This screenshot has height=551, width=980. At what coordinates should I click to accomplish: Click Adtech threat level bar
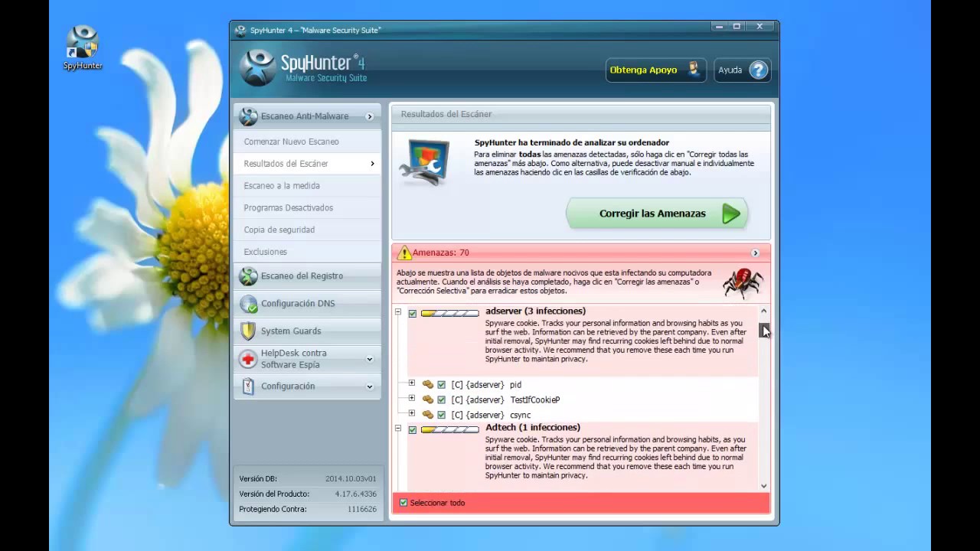pyautogui.click(x=450, y=430)
